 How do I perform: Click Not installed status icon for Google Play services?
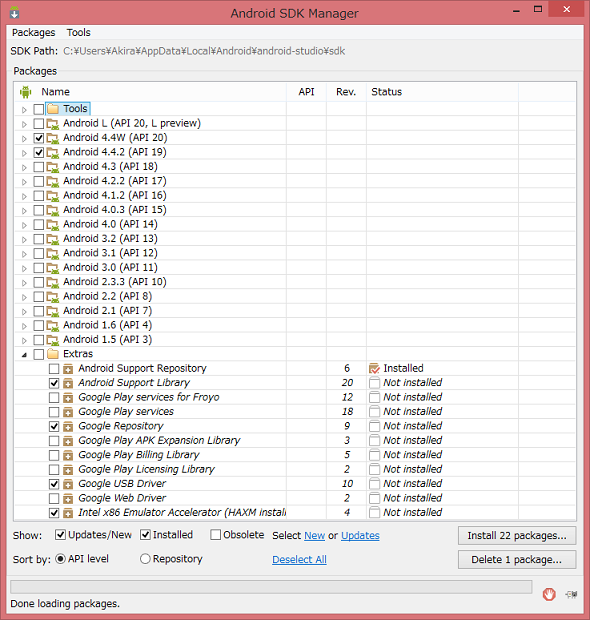pos(374,412)
